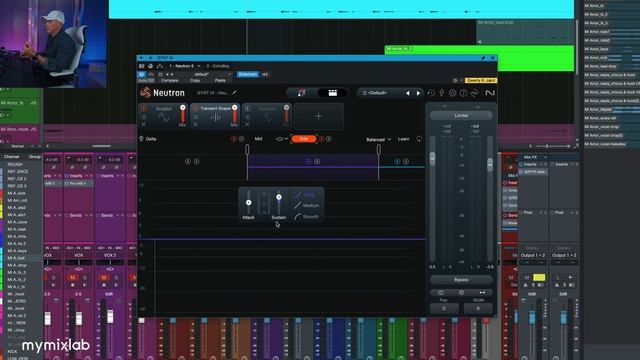This screenshot has height=360, width=640.
Task: Click Pan value field C
Action: (x=444, y=309)
